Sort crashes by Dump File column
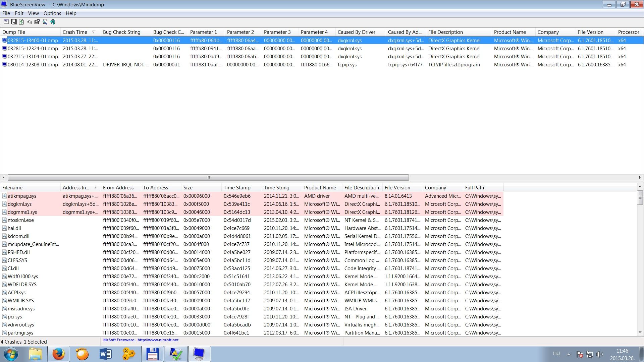 tap(30, 32)
